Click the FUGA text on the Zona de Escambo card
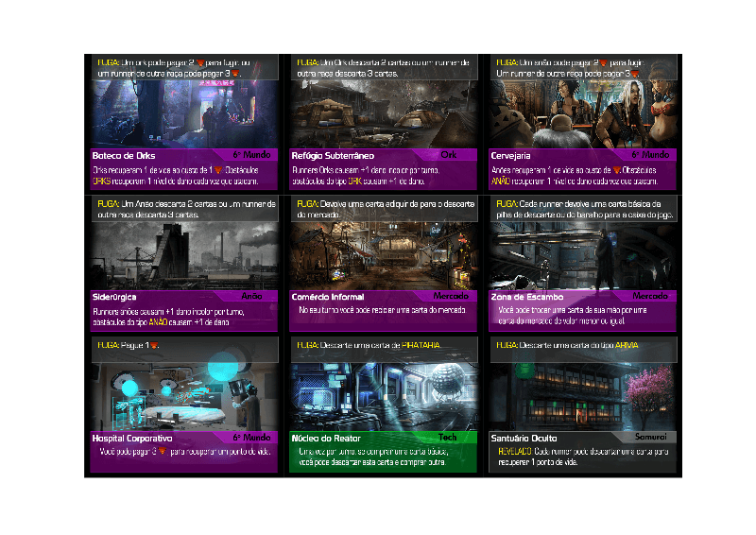Viewport: 756px width, 535px height. pos(585,210)
